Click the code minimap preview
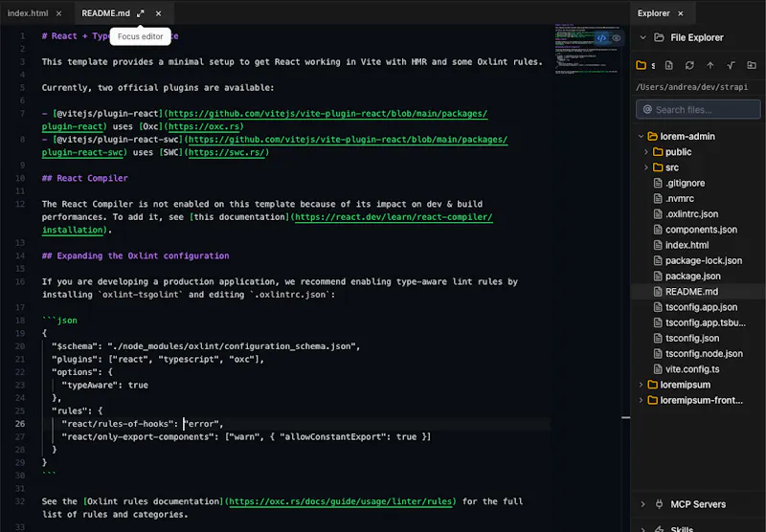 [x=586, y=49]
